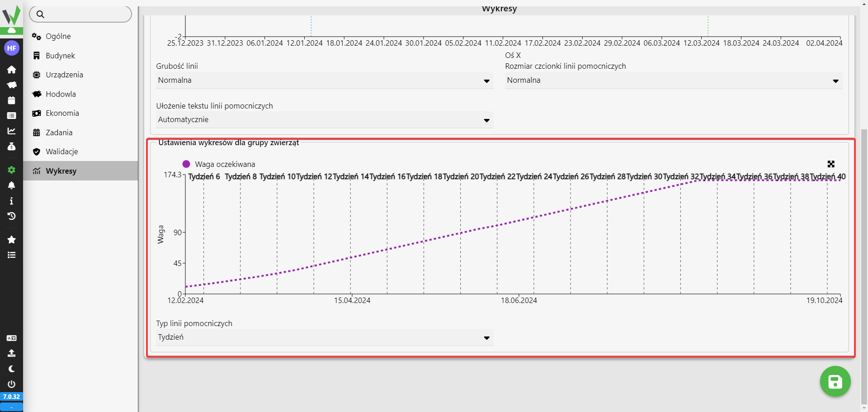Click the power logout icon
Viewport: 868px width, 412px height.
(11, 384)
